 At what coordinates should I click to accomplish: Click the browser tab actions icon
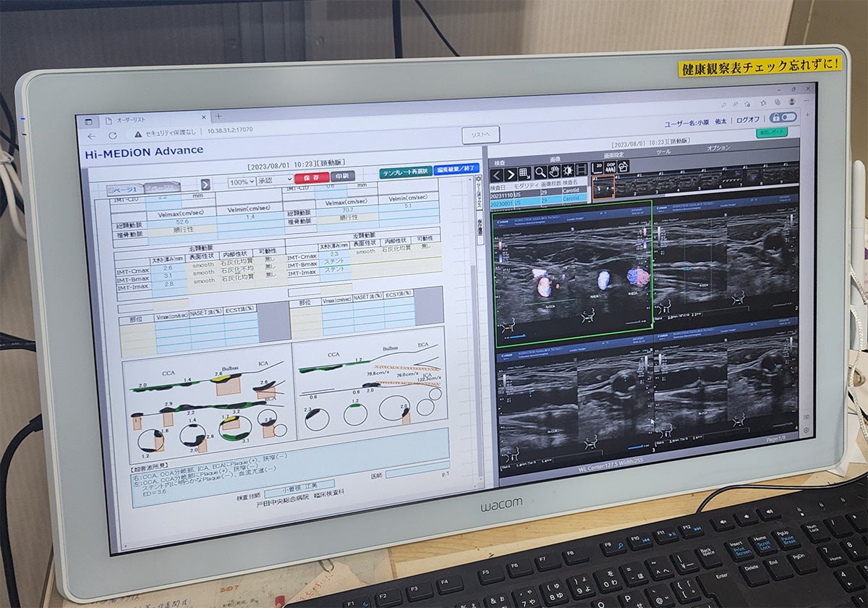click(x=88, y=122)
